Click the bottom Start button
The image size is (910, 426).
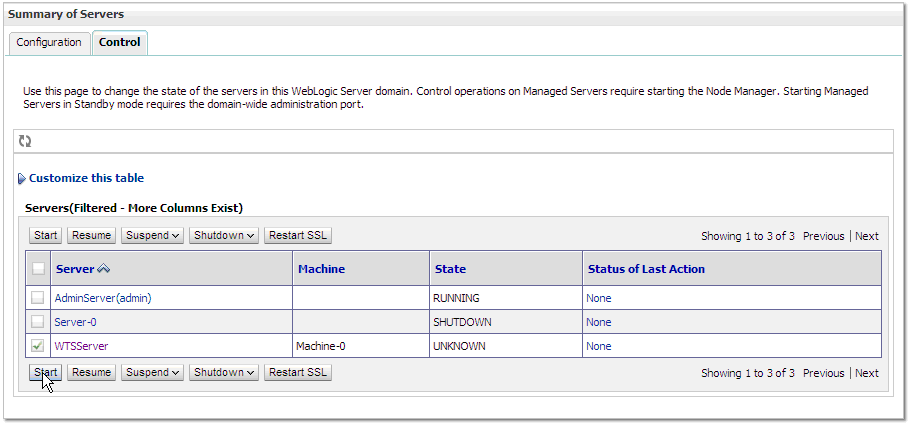[x=45, y=372]
